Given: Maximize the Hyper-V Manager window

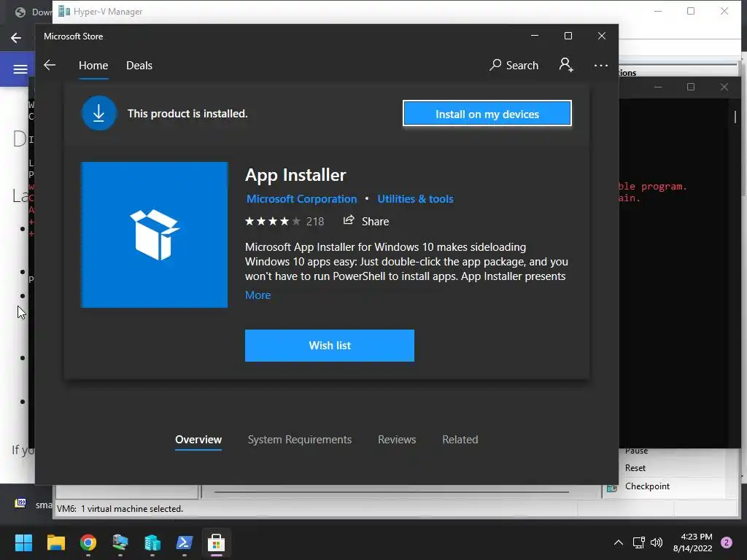Looking at the screenshot, I should [x=691, y=11].
